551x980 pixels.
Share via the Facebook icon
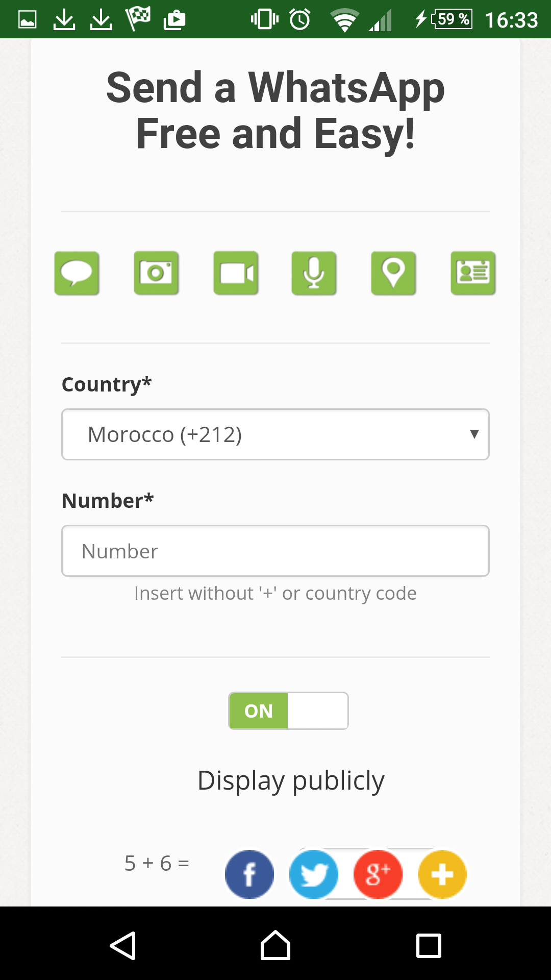coord(249,874)
